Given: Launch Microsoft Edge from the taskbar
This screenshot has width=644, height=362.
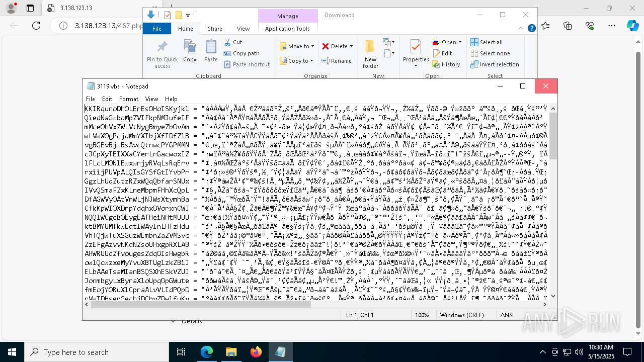Looking at the screenshot, I should pos(207,352).
